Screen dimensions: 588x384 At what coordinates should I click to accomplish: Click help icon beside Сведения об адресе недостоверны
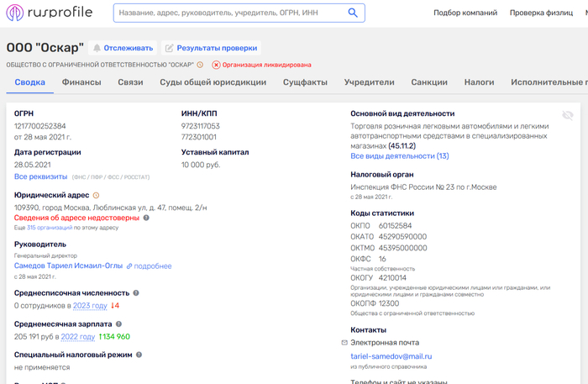coord(146,218)
